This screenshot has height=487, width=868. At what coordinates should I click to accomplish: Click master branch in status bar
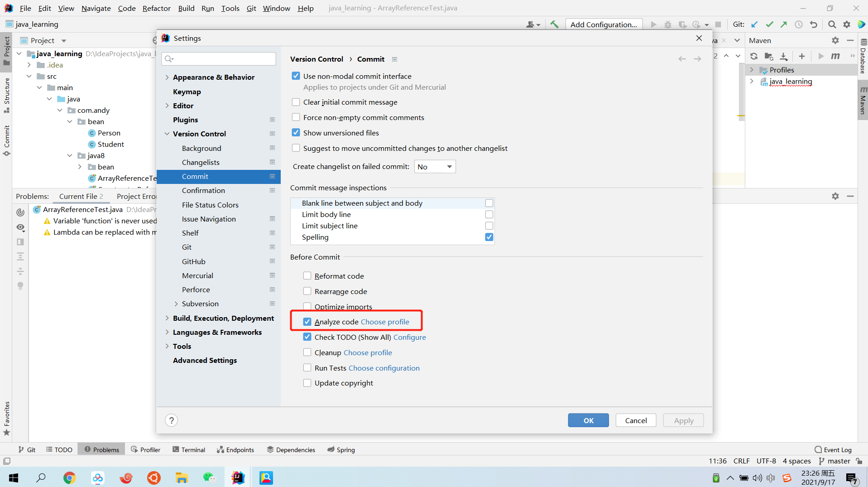834,461
